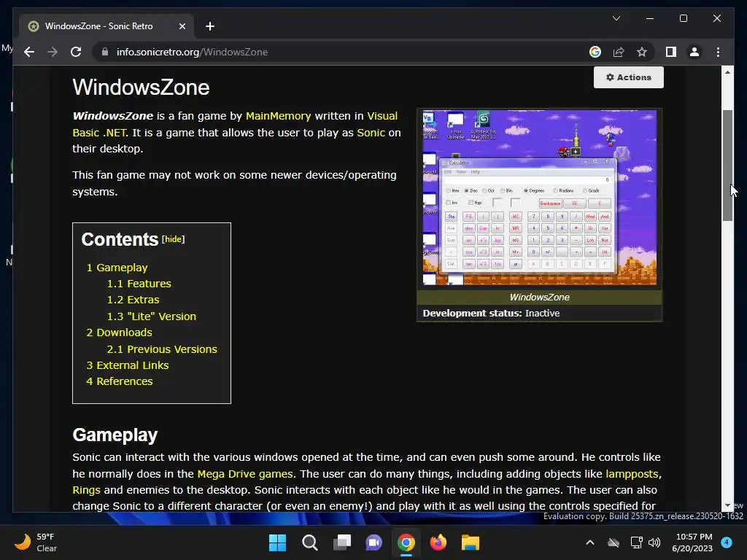The width and height of the screenshot is (747, 560).
Task: Jump to 4 References section
Action: pyautogui.click(x=119, y=381)
